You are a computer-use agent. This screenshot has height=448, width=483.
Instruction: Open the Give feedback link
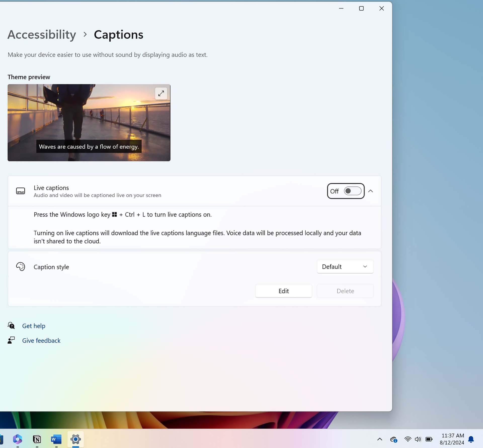pyautogui.click(x=41, y=340)
